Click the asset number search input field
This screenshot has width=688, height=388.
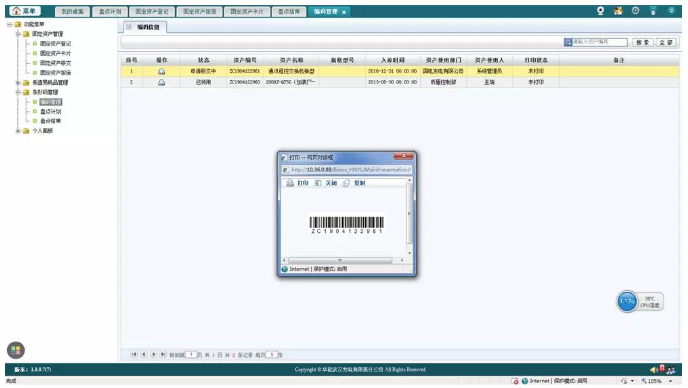point(599,42)
